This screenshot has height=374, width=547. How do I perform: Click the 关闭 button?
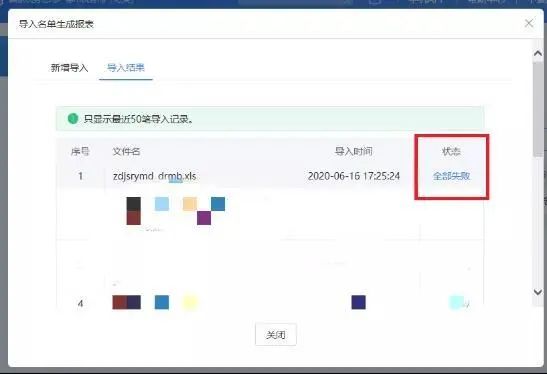coord(276,335)
